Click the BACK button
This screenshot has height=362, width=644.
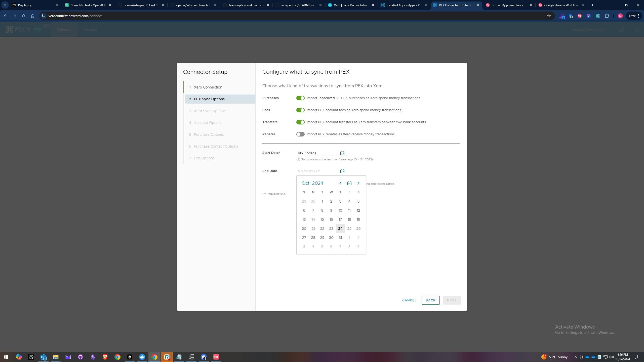pyautogui.click(x=430, y=300)
